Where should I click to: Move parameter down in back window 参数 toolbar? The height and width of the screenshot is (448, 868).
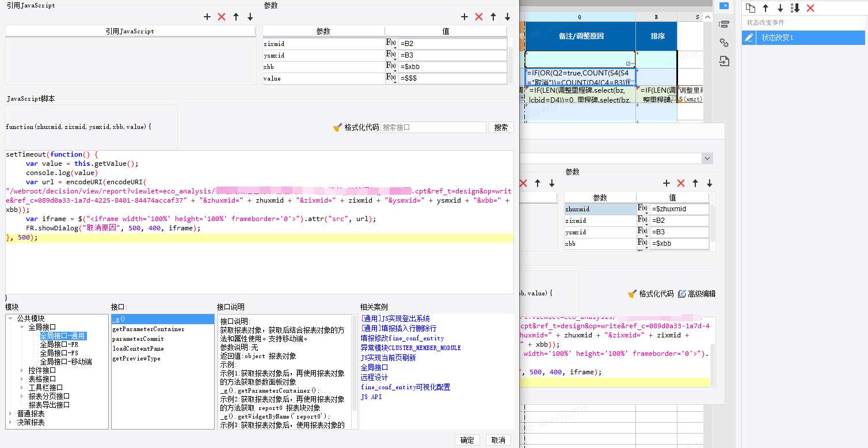click(x=710, y=183)
